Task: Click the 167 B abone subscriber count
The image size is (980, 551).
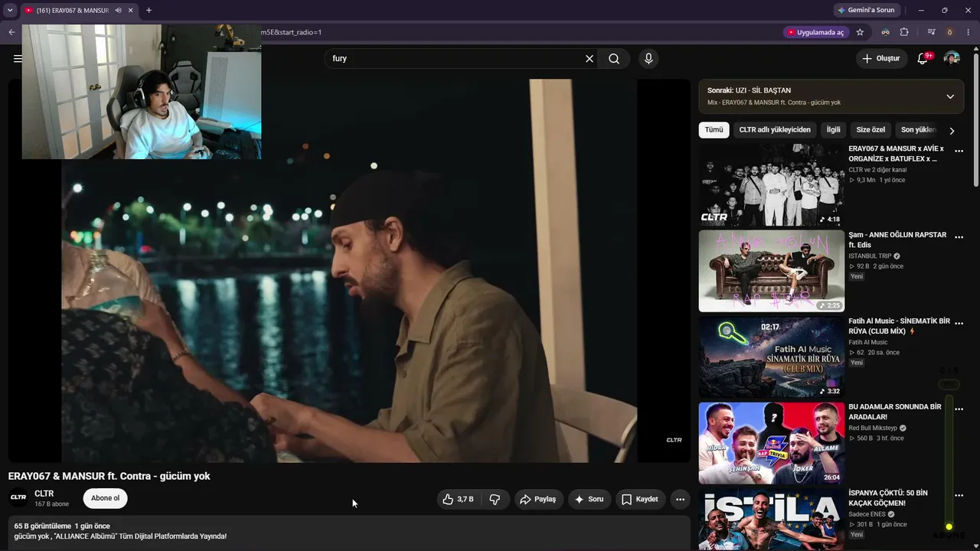Action: [51, 504]
